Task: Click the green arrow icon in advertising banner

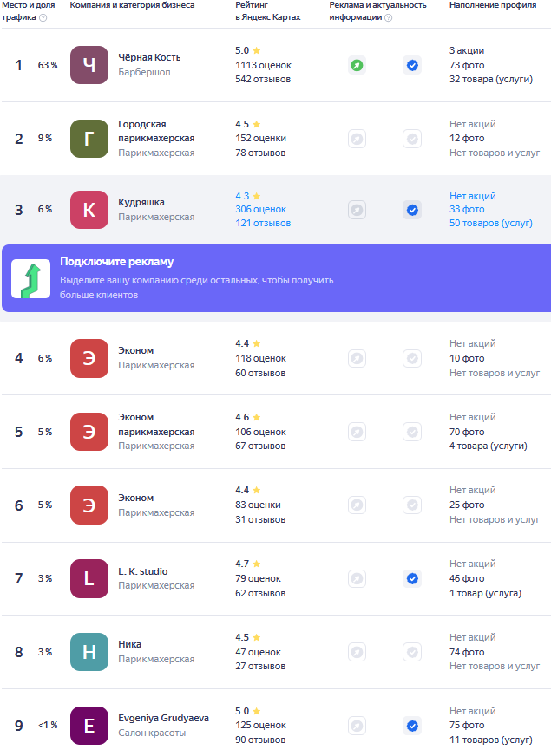Action: [31, 278]
